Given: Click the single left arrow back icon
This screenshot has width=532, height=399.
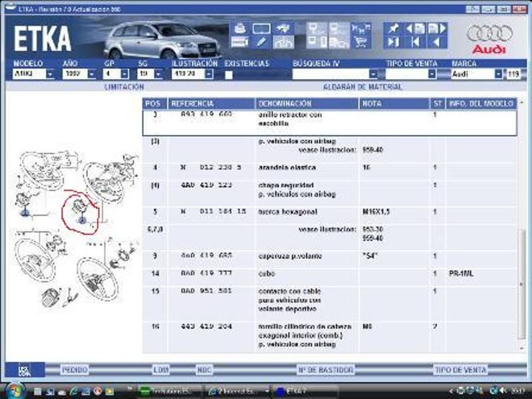Looking at the screenshot, I should point(437,43).
